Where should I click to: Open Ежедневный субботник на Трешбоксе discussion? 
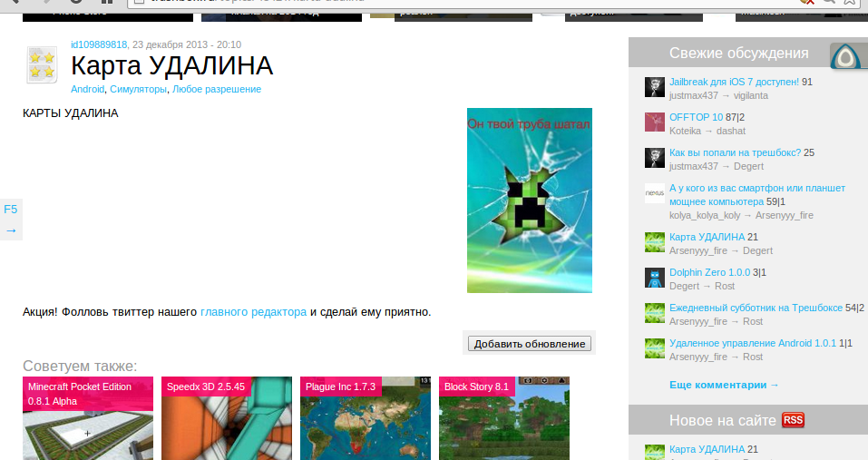pos(756,308)
